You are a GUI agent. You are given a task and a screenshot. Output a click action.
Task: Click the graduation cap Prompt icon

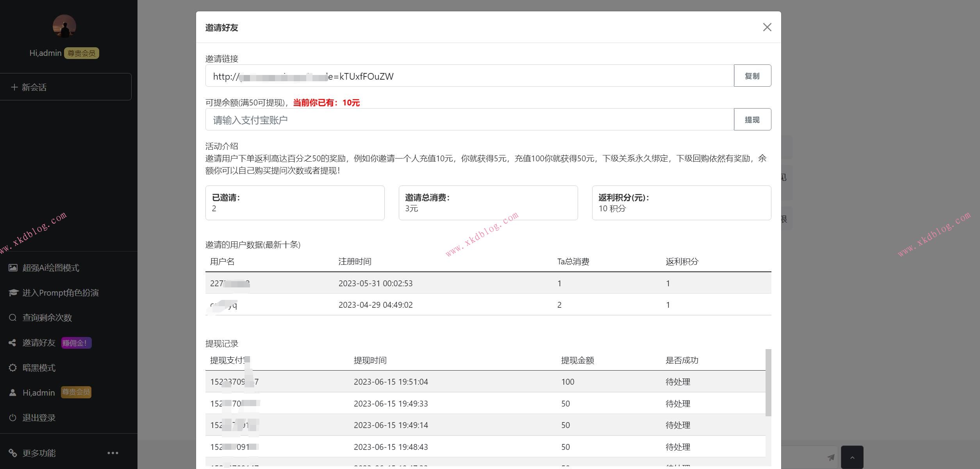click(13, 292)
